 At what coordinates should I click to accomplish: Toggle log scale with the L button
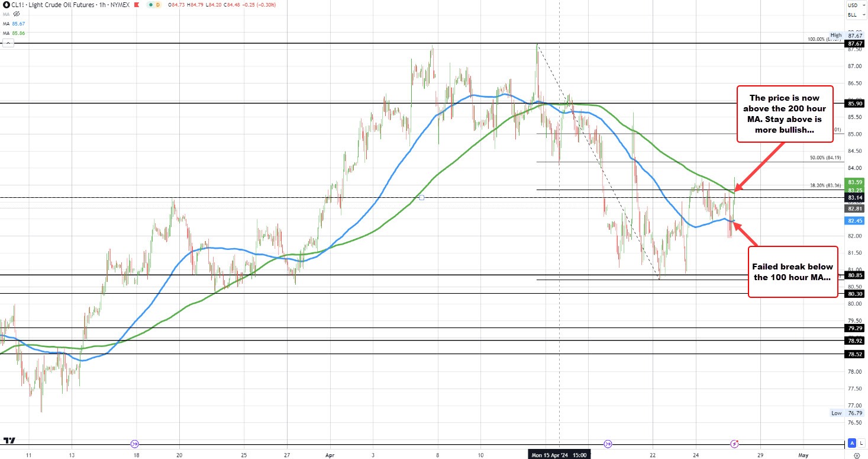point(861,443)
